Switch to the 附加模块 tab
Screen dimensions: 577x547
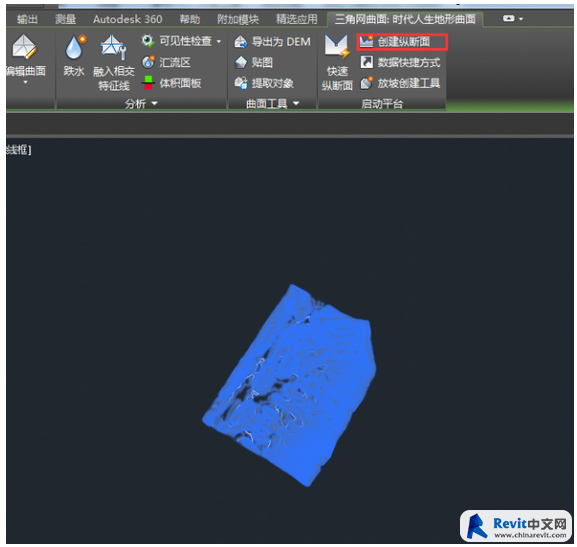click(238, 19)
